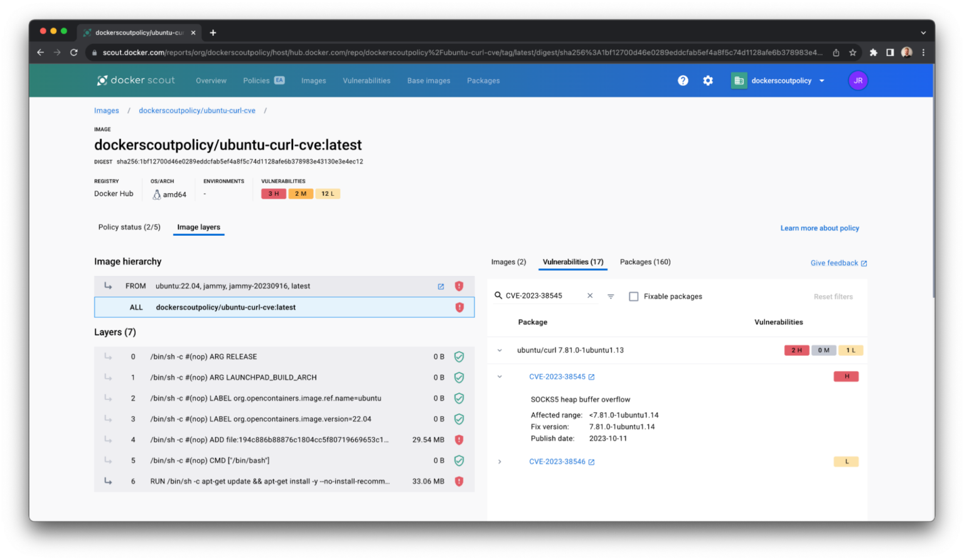Click green shield icon on layer 0
The width and height of the screenshot is (964, 560).
click(459, 357)
